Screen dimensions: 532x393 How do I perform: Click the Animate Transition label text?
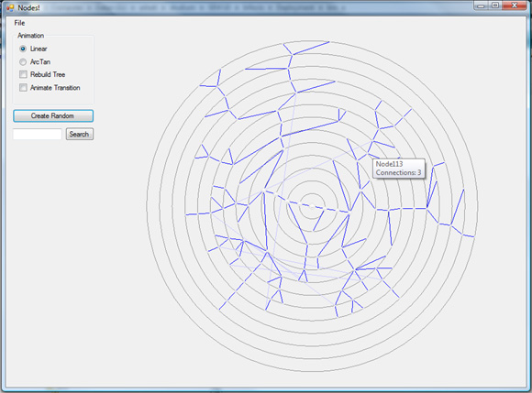coord(55,88)
